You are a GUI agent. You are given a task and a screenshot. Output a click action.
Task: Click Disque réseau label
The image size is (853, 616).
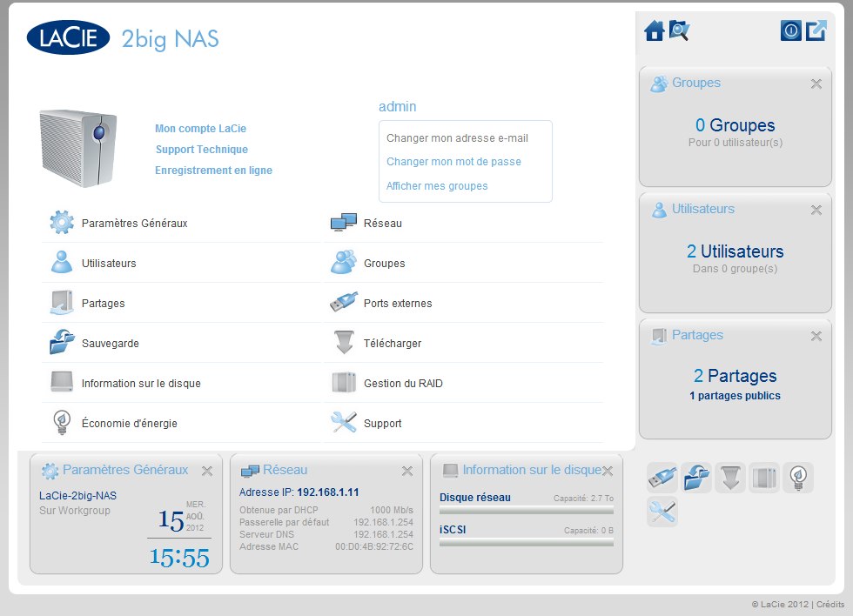[x=475, y=498]
